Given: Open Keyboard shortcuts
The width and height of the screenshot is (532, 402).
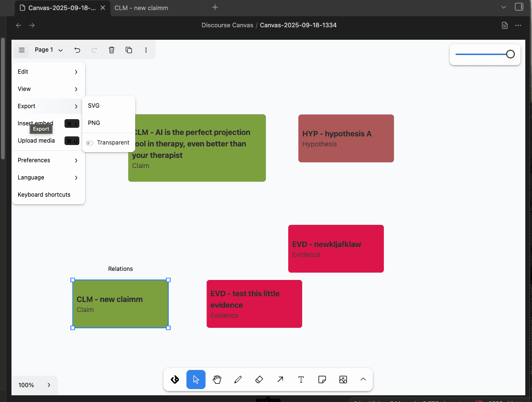Looking at the screenshot, I should click(43, 194).
